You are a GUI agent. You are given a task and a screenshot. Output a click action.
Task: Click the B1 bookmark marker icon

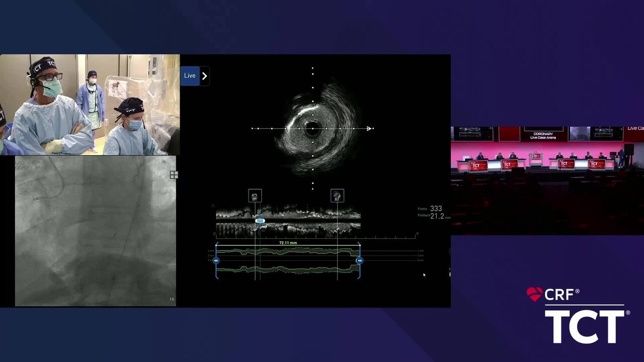[x=255, y=196]
